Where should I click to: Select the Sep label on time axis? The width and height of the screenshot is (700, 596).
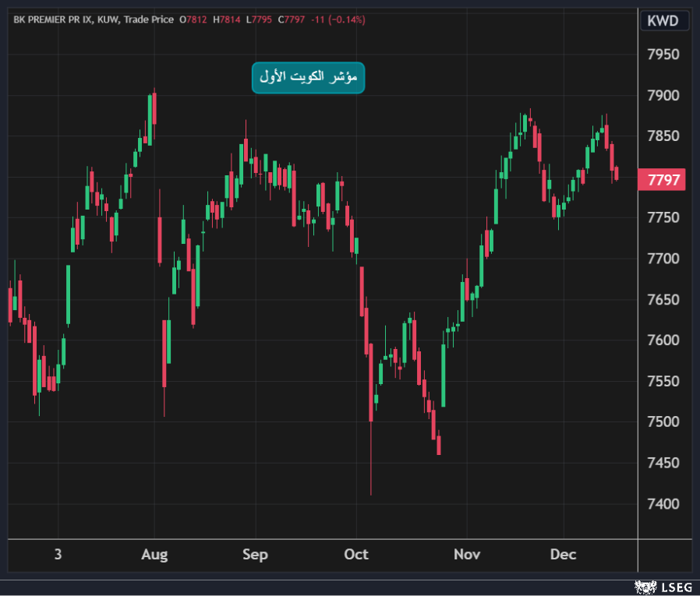click(255, 555)
